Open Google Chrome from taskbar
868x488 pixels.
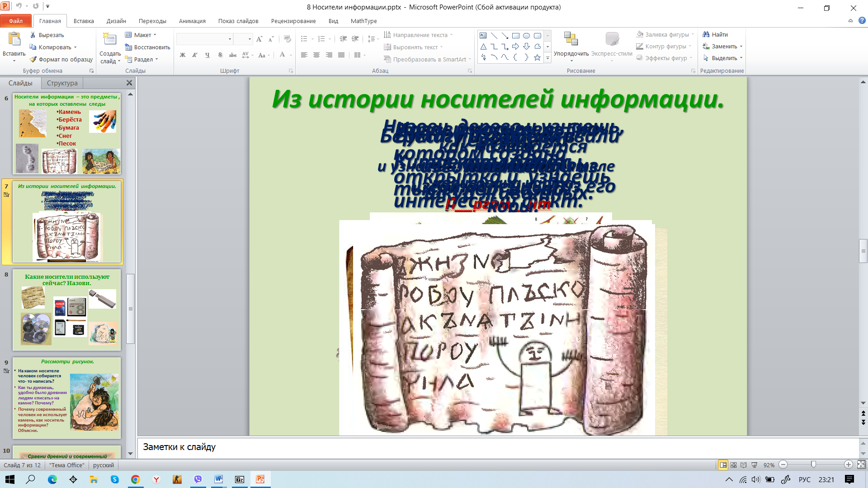coord(135,479)
